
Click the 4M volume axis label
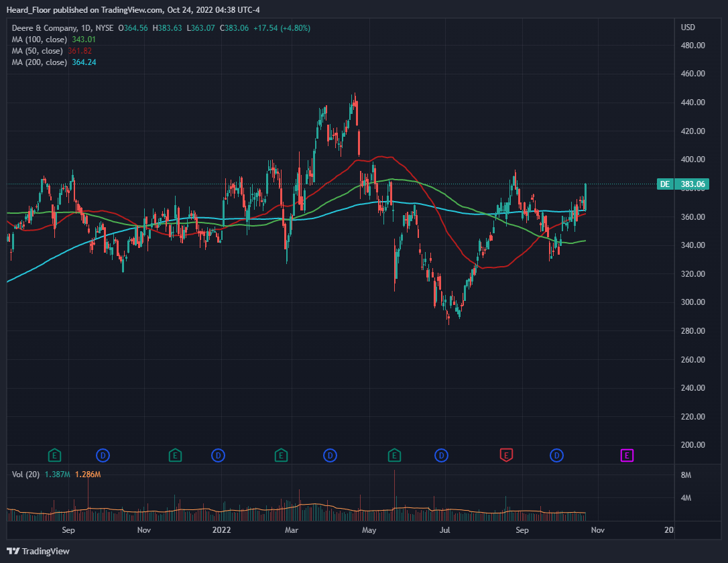[686, 498]
